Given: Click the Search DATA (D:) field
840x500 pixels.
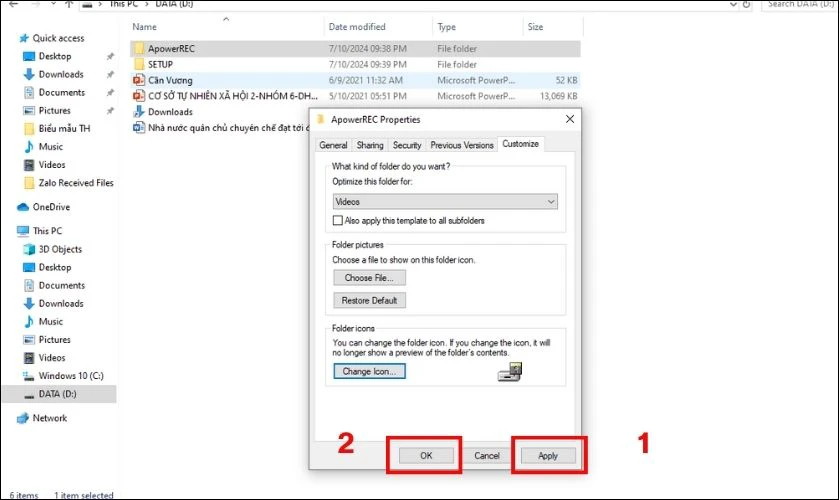Looking at the screenshot, I should (799, 4).
